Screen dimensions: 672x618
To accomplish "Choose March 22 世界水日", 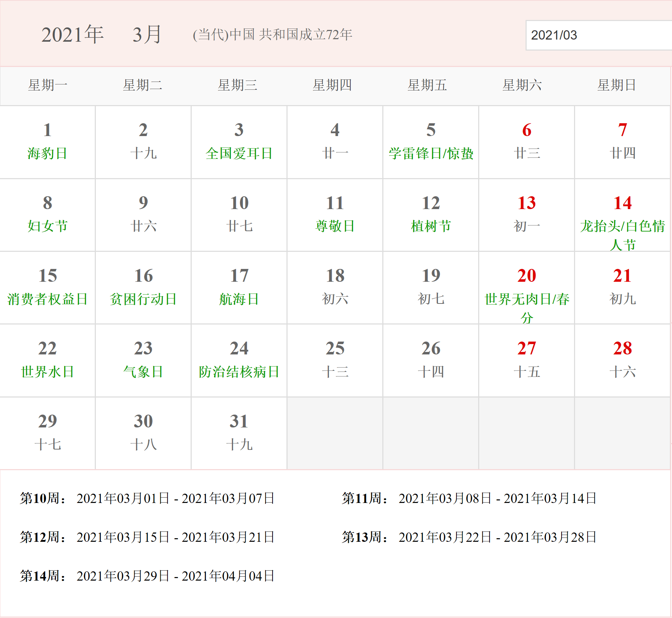I will [x=47, y=360].
